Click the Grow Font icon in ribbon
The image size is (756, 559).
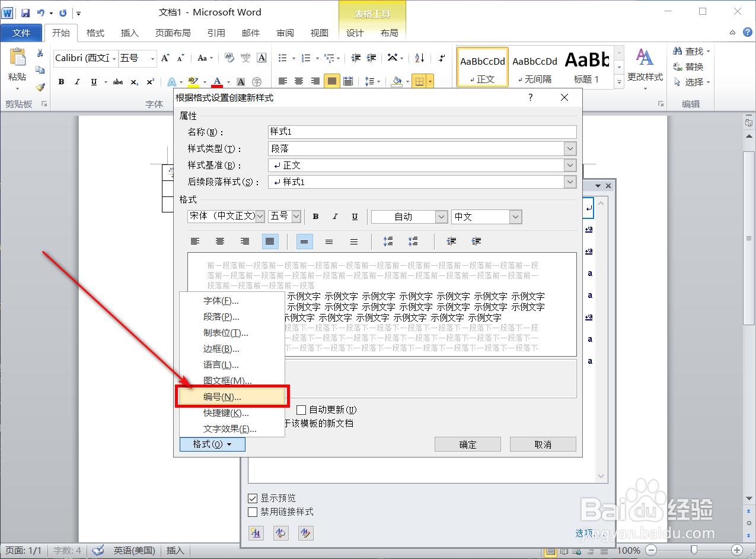click(x=165, y=58)
